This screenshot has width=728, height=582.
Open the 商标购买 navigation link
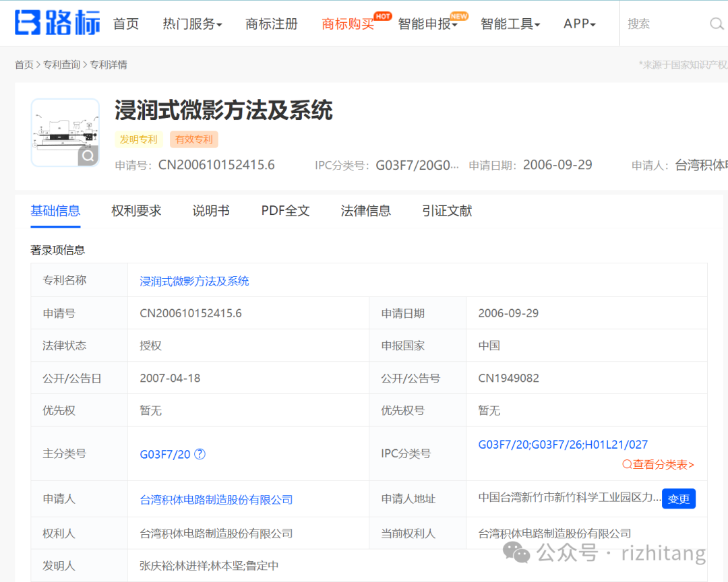click(348, 24)
